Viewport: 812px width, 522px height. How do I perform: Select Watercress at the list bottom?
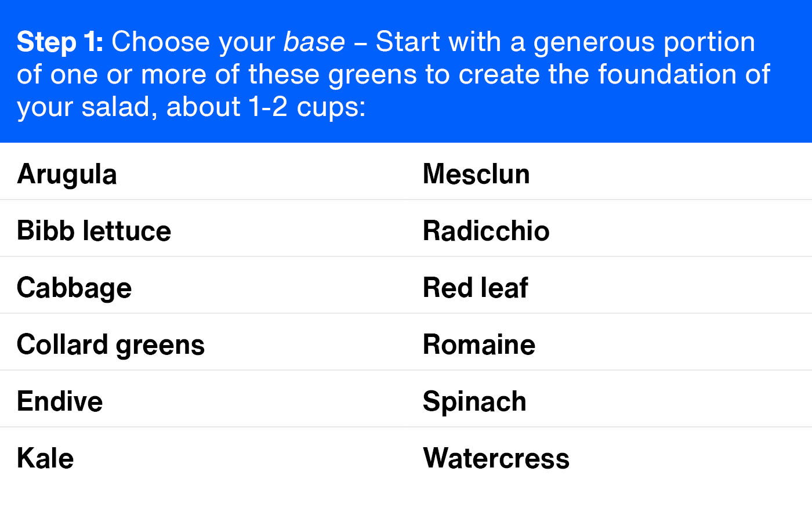(496, 458)
